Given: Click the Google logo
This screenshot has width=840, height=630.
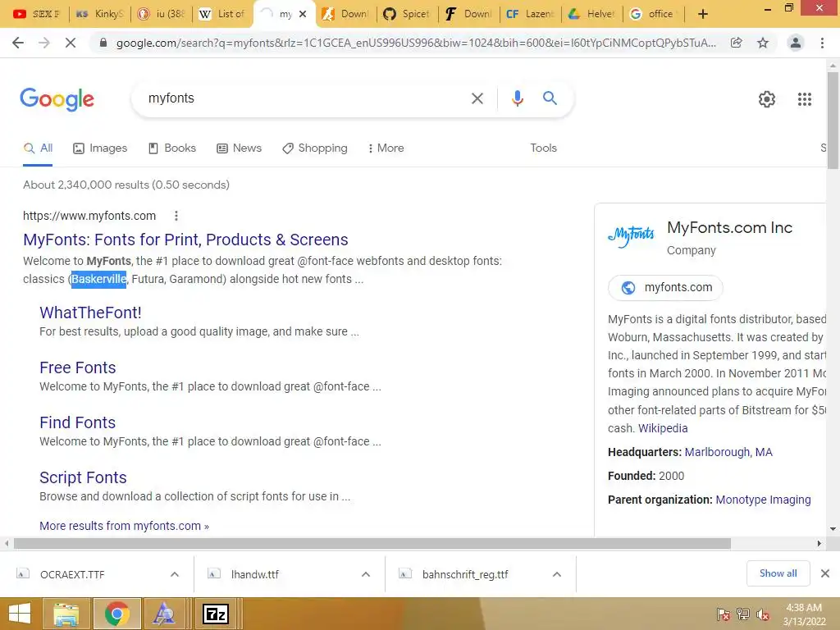Looking at the screenshot, I should (57, 99).
